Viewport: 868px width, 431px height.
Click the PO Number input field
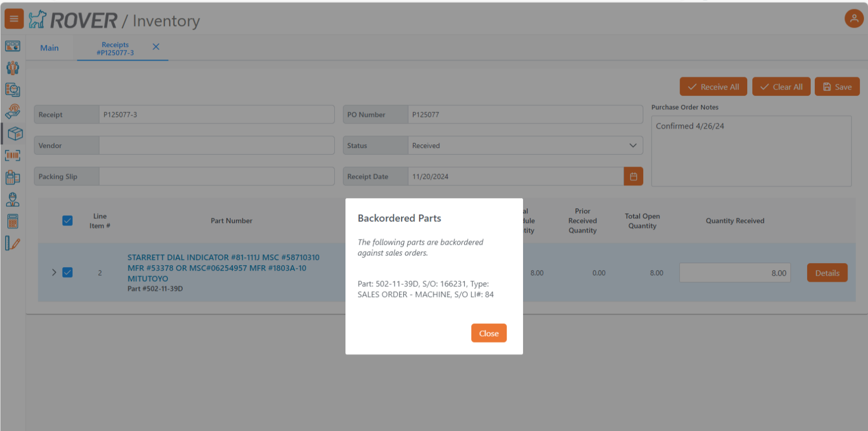coord(525,115)
